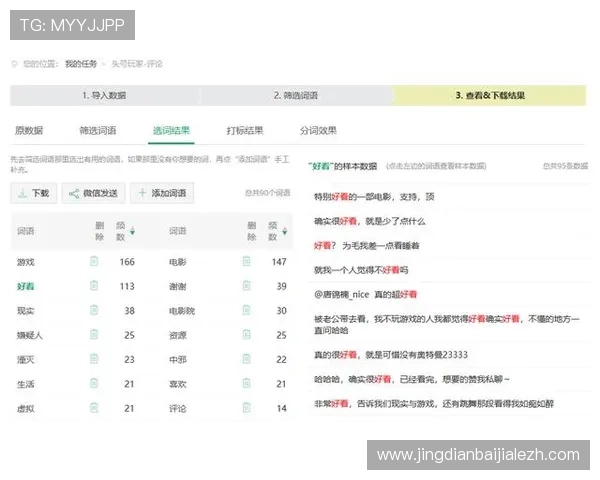Delete the word 虚拟 via trash icon
The width and height of the screenshot is (600, 480).
pyautogui.click(x=94, y=408)
